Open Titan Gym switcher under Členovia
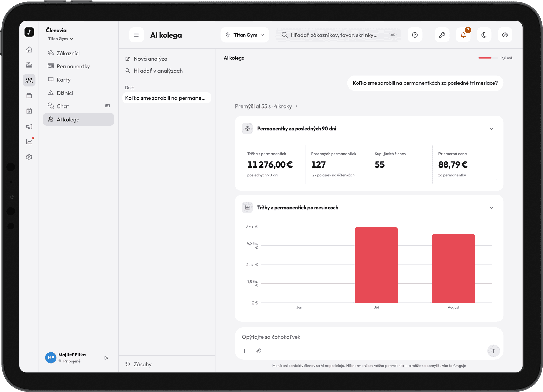Image resolution: width=543 pixels, height=392 pixels. [x=60, y=39]
